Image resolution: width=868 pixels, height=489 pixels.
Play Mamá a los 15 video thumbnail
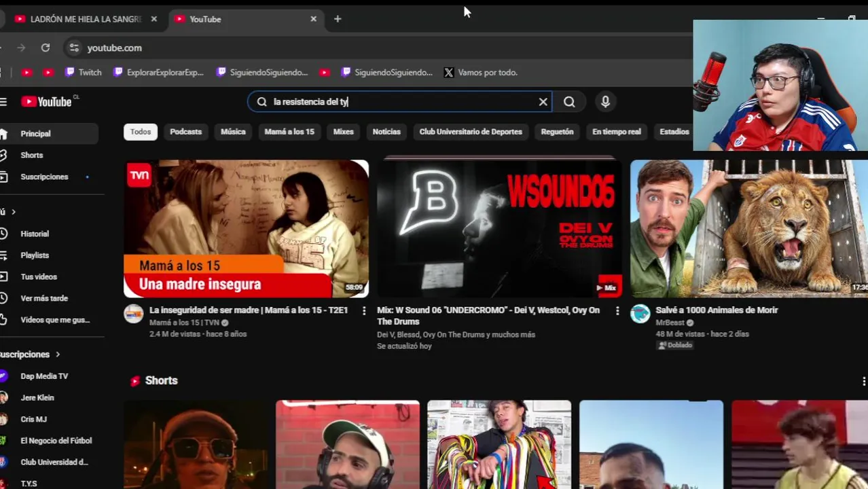246,229
